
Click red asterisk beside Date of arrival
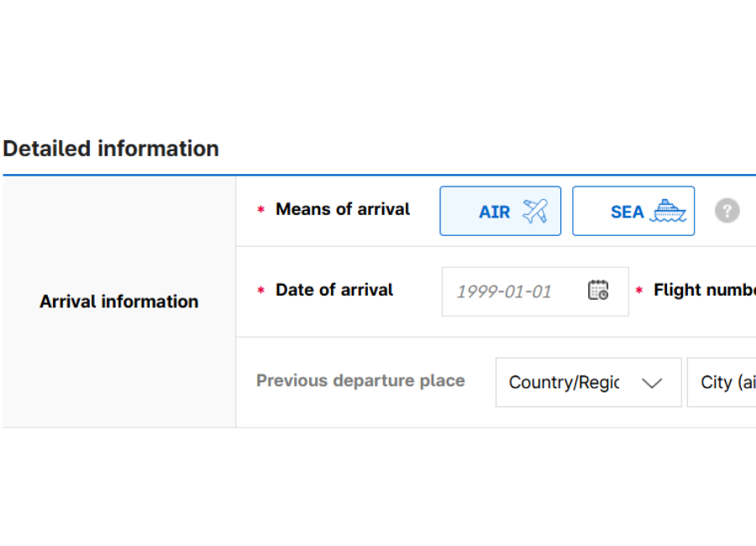coord(260,291)
